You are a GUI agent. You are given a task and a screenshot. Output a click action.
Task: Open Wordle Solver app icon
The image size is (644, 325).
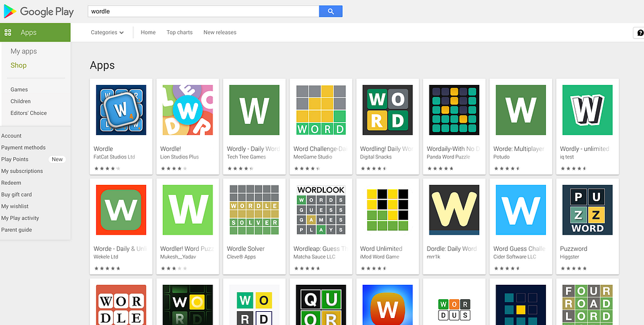[x=254, y=210]
